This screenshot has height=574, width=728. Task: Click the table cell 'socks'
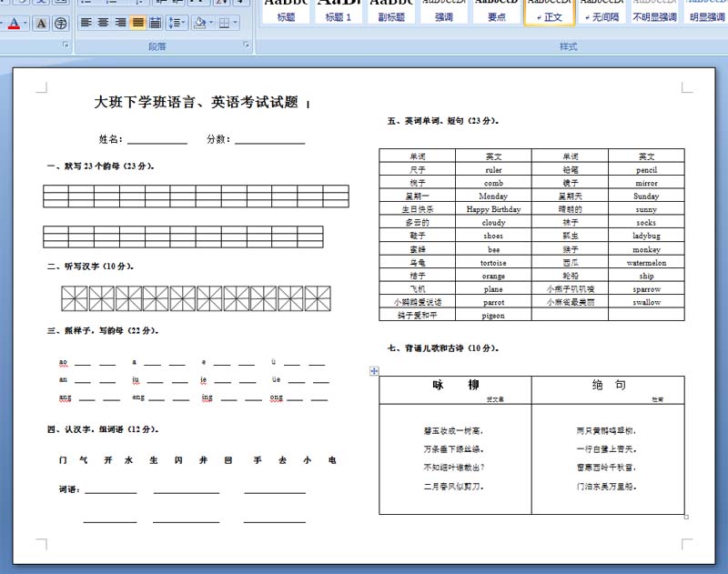(x=646, y=223)
